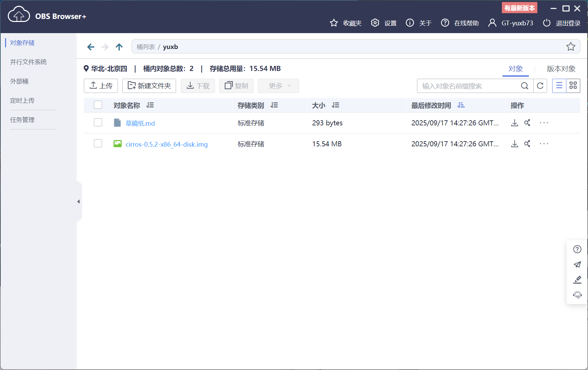This screenshot has height=370, width=588.
Task: Click the 有最新版本 update badge
Action: 519,8
